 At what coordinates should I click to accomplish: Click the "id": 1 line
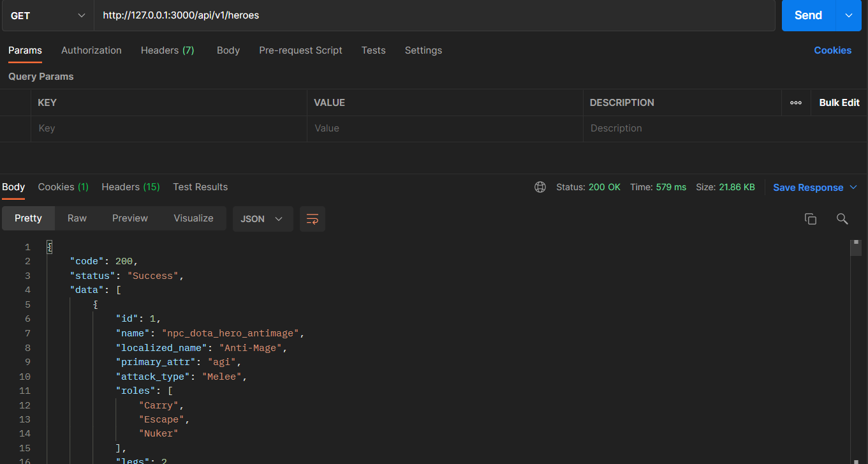click(x=138, y=318)
